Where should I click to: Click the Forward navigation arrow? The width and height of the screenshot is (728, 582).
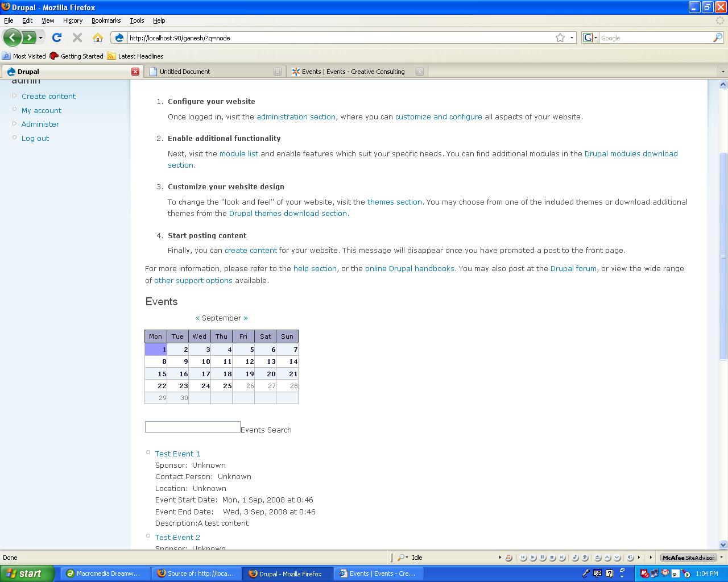point(28,38)
